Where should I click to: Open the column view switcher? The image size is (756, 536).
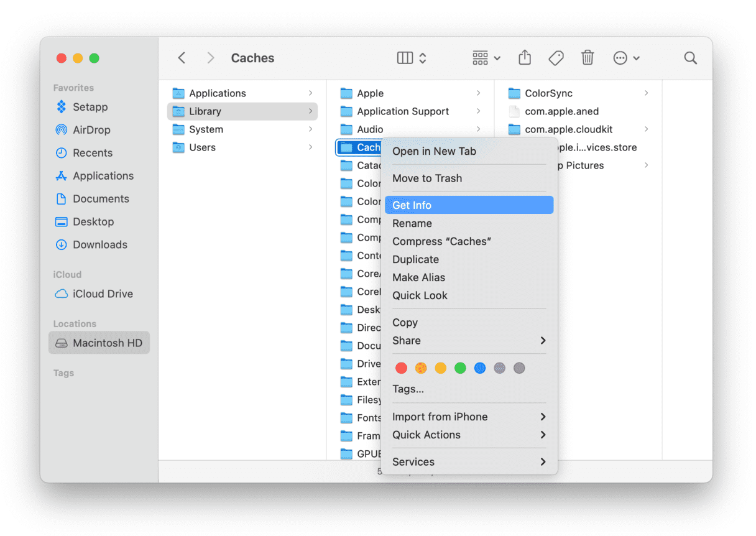coord(412,58)
